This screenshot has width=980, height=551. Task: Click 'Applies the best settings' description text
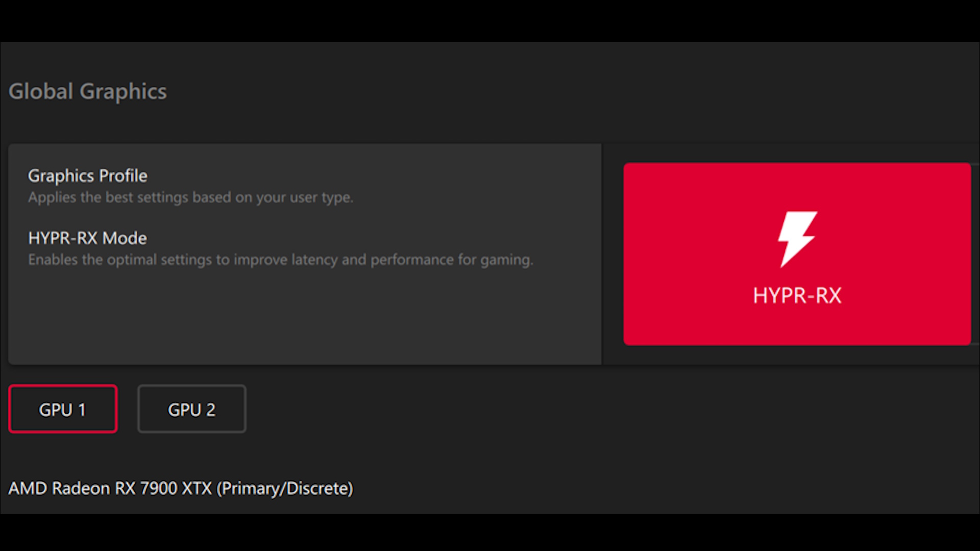click(190, 197)
